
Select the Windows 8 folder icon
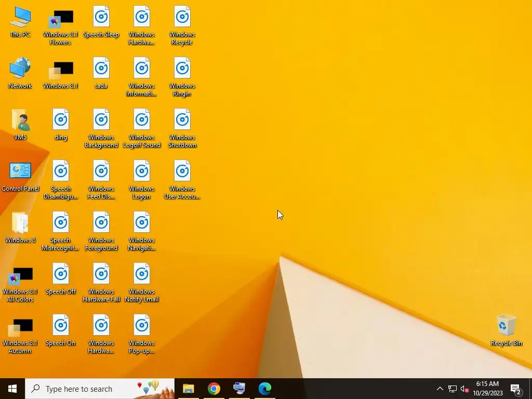(x=20, y=228)
